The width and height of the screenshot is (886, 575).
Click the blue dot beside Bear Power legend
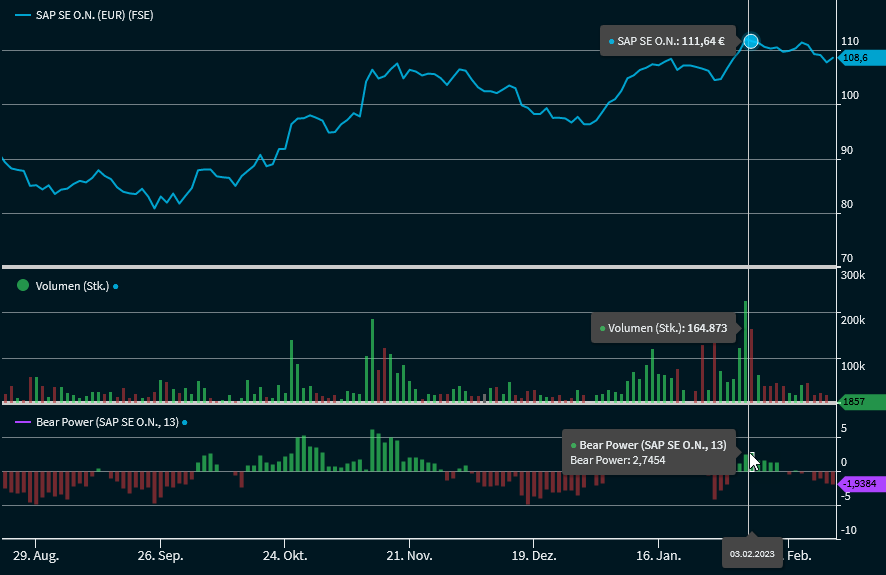click(185, 423)
